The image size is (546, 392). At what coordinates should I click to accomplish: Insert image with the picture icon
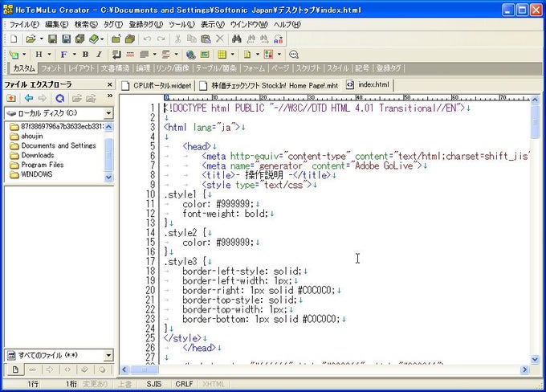[205, 55]
